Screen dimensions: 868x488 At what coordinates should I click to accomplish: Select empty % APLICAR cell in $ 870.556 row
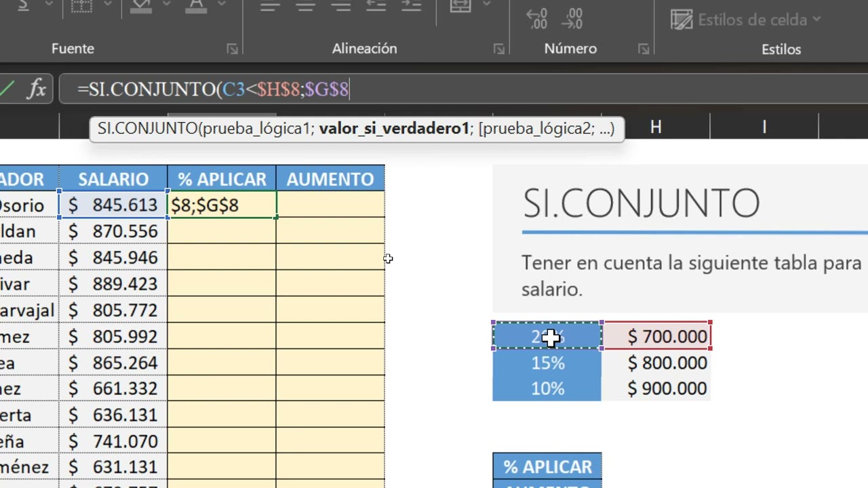222,232
